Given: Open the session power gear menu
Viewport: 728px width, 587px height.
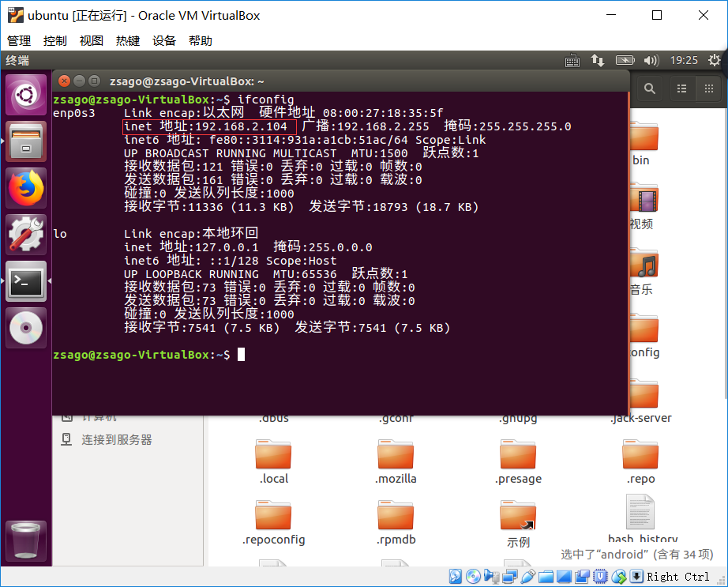Looking at the screenshot, I should click(x=714, y=60).
